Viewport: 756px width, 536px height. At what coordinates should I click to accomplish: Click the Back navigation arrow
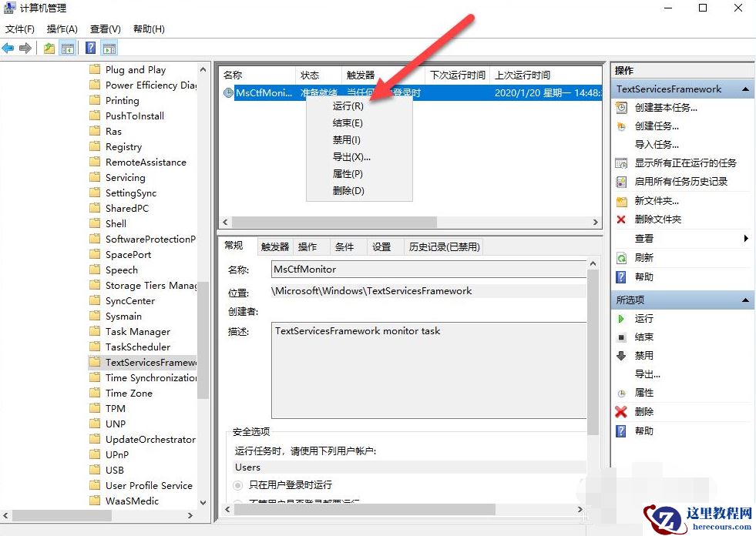coord(7,48)
